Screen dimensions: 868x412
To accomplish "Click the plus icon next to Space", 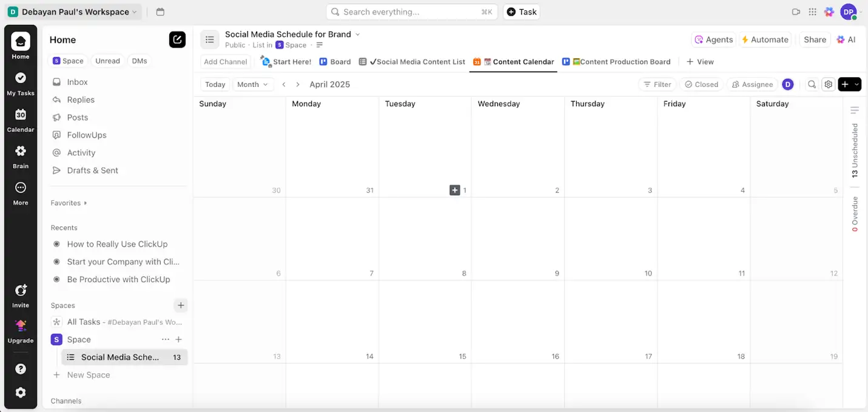I will [179, 339].
